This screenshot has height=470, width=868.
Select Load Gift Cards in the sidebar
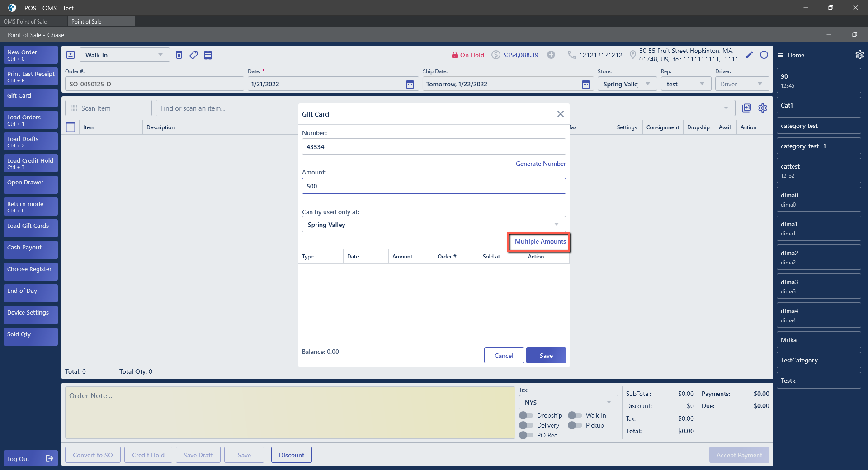tap(31, 228)
